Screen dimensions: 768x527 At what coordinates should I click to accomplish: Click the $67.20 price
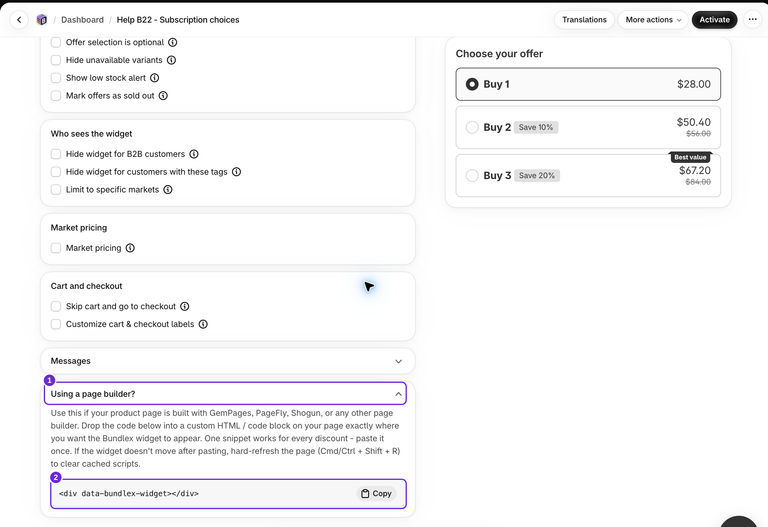[695, 170]
